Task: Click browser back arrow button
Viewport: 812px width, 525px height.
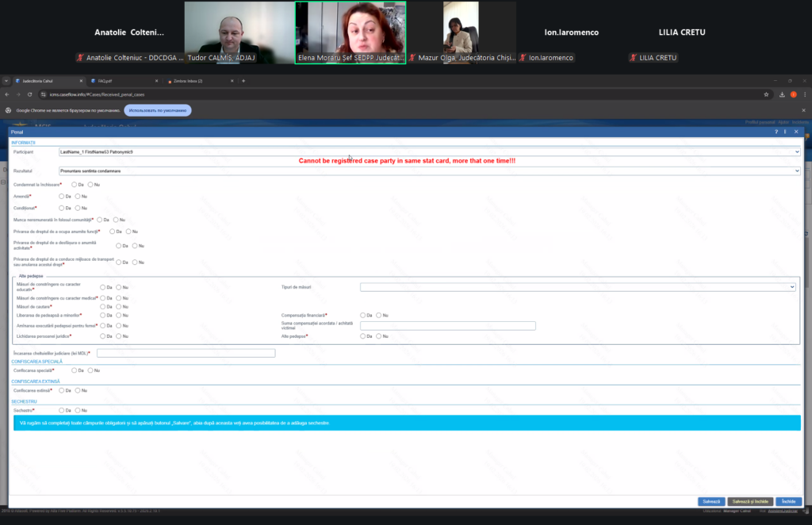Action: point(7,94)
